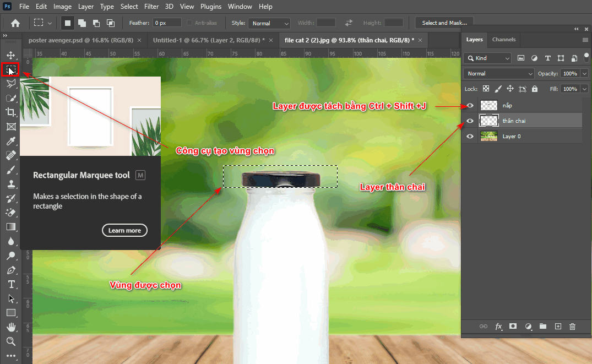Open the Filter menu

pyautogui.click(x=151, y=7)
